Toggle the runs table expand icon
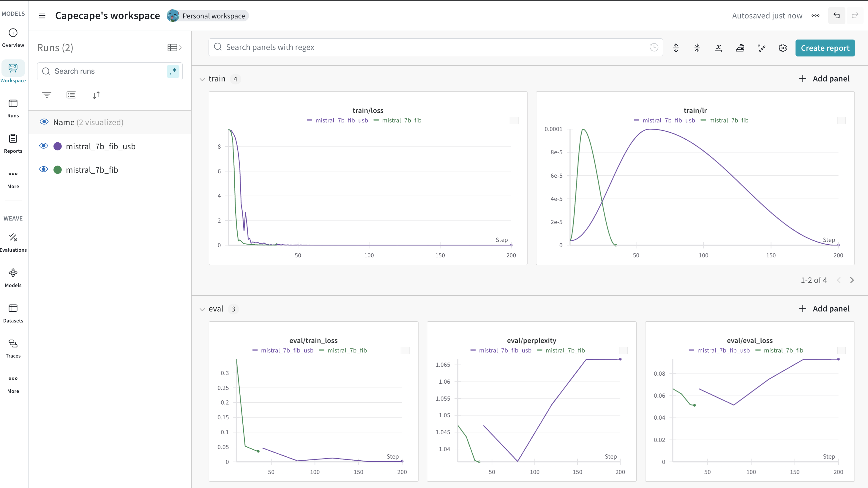The width and height of the screenshot is (868, 488). click(x=174, y=48)
